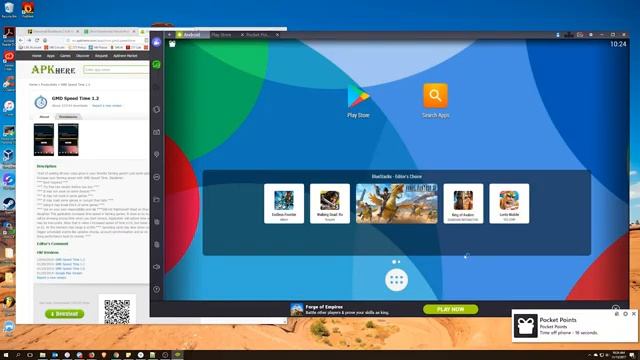Switch to the About tab on APKHere page
This screenshot has height=360, width=640.
coord(44,117)
